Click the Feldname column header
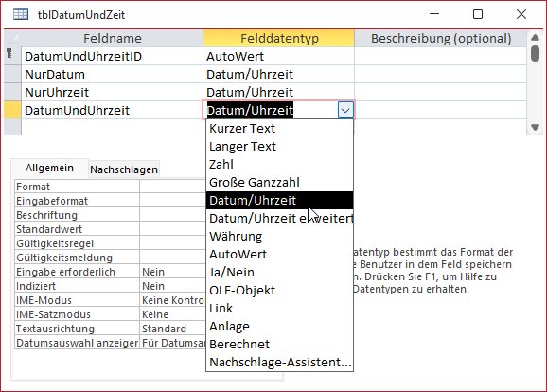The image size is (547, 392). click(x=112, y=39)
